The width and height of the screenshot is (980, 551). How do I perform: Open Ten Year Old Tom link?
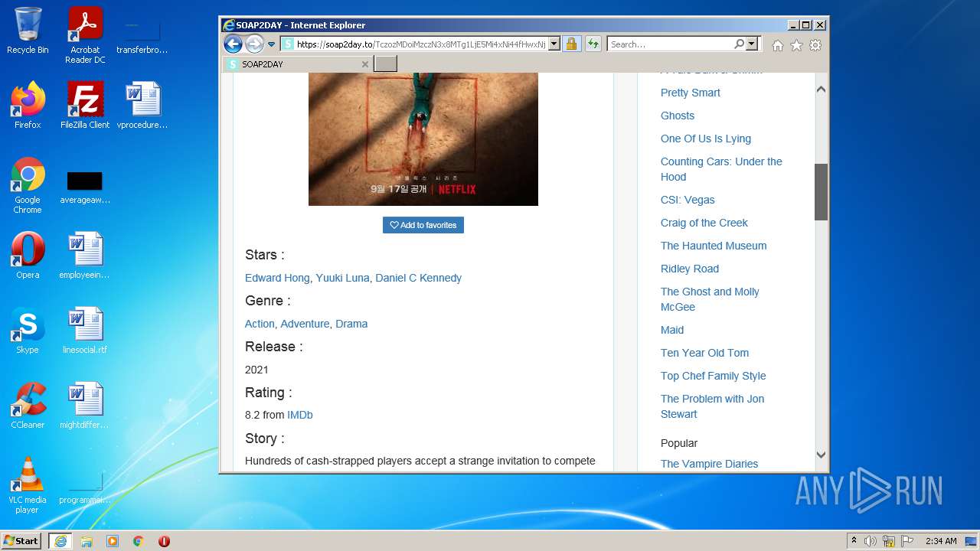point(704,353)
